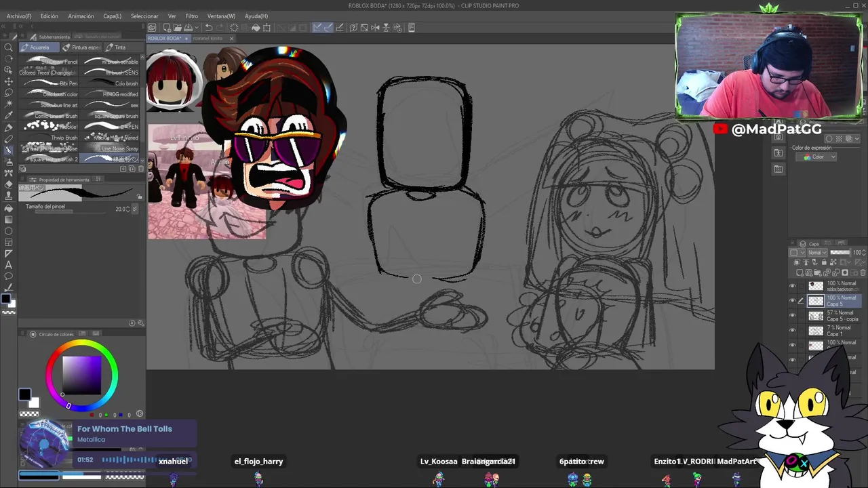The image size is (868, 488).
Task: Toggle Snap to Special Ruler
Action: pyautogui.click(x=328, y=28)
